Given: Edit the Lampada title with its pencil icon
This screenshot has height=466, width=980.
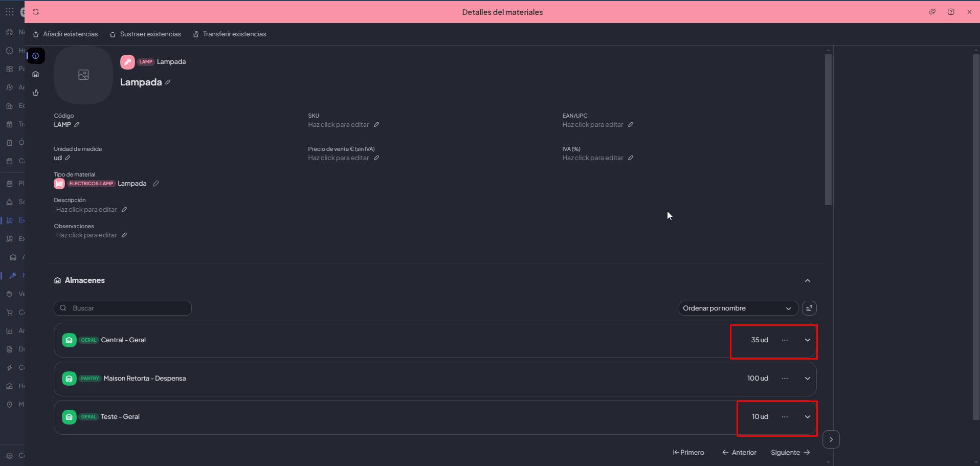Looking at the screenshot, I should (x=168, y=82).
